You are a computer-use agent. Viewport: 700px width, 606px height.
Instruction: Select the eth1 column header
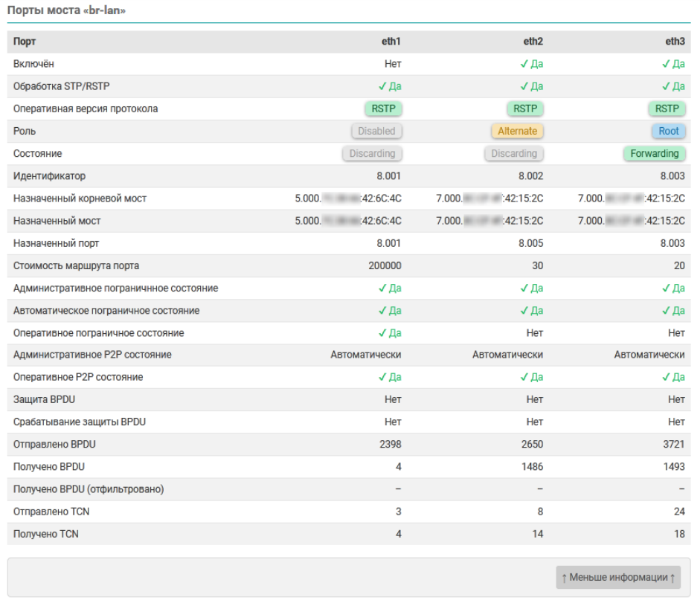tap(391, 42)
